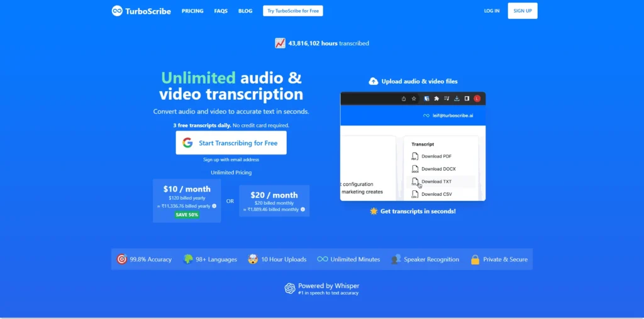Image resolution: width=644 pixels, height=319 pixels.
Task: Click the LOG IN link
Action: (492, 11)
